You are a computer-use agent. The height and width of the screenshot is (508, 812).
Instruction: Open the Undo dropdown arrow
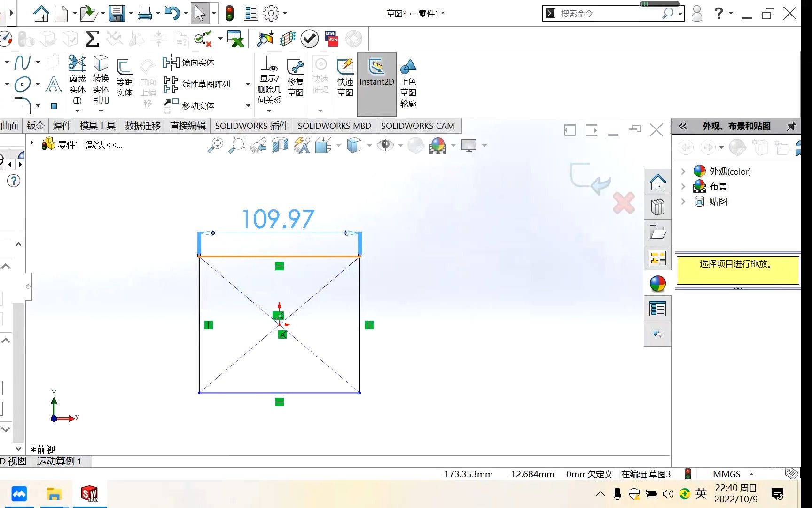pos(186,14)
